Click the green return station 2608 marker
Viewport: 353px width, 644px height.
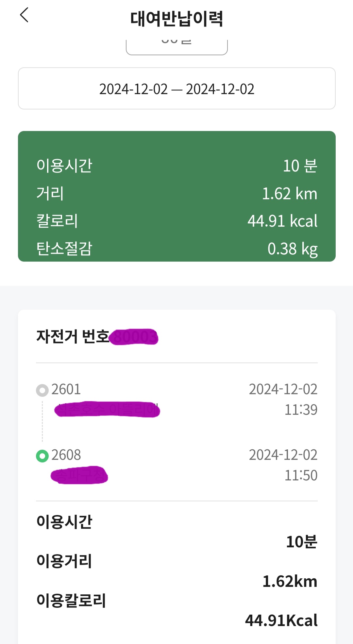point(42,456)
